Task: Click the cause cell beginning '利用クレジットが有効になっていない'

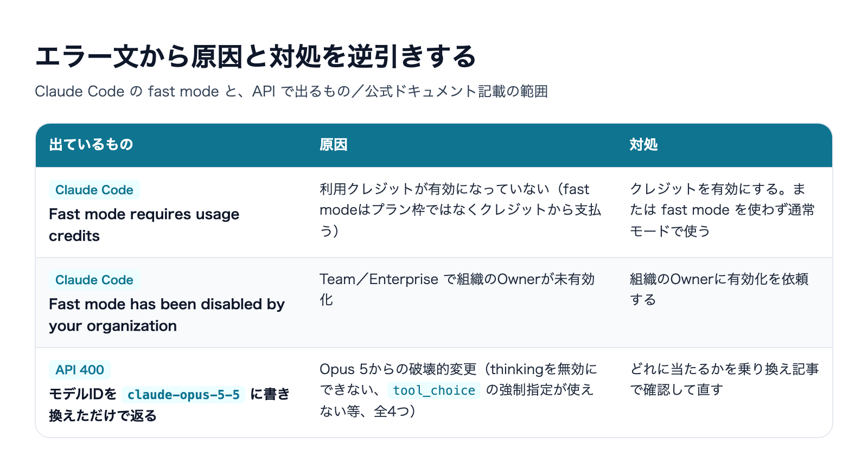Action: click(x=460, y=210)
